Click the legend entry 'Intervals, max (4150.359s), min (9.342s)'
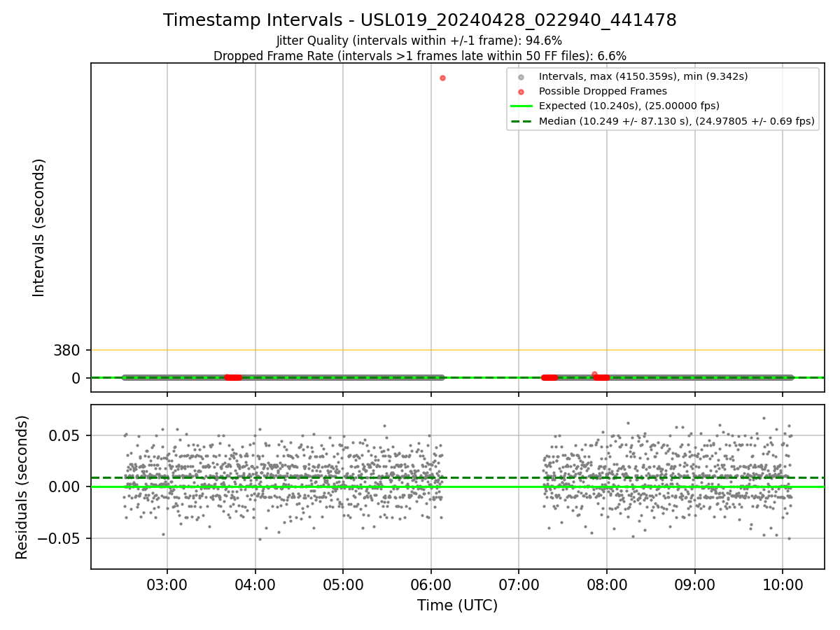The height and width of the screenshot is (630, 840). click(643, 76)
